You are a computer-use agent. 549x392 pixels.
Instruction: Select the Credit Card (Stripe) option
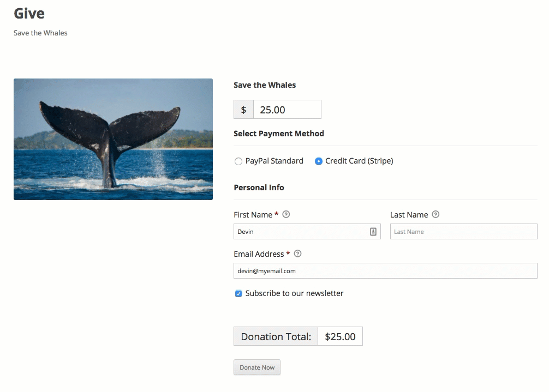318,161
